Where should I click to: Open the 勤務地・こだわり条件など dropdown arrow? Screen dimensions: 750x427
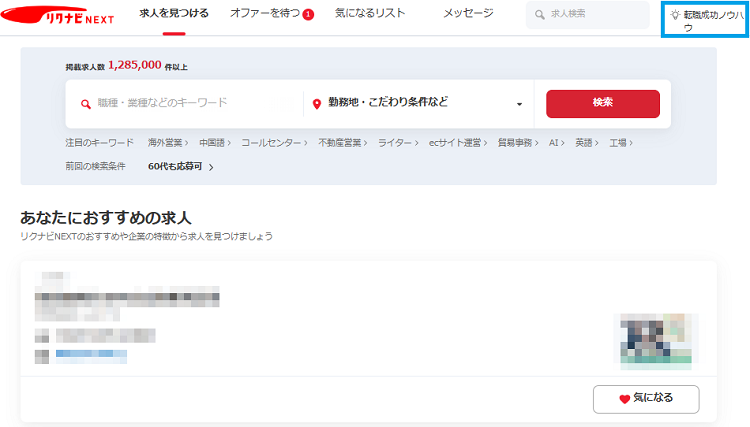[519, 104]
